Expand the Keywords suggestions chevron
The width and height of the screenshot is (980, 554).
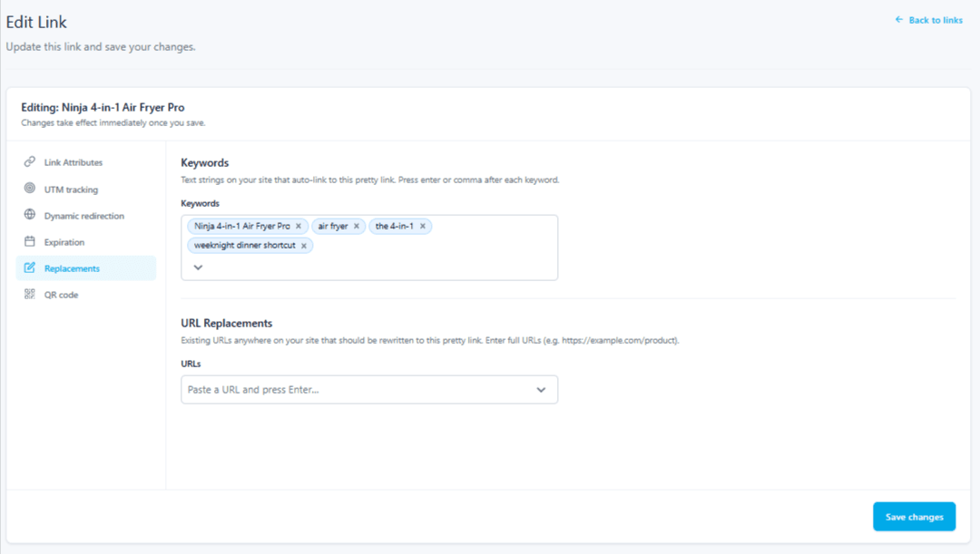[198, 267]
